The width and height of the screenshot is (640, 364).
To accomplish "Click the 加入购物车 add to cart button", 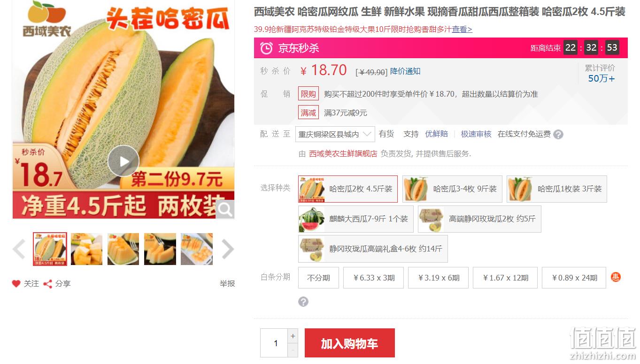I will click(x=350, y=343).
